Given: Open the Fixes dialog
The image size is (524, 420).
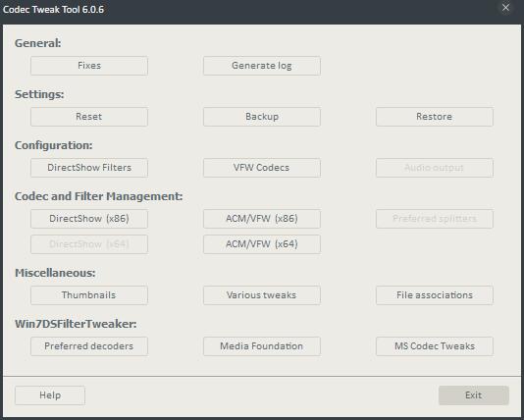Looking at the screenshot, I should [x=89, y=66].
